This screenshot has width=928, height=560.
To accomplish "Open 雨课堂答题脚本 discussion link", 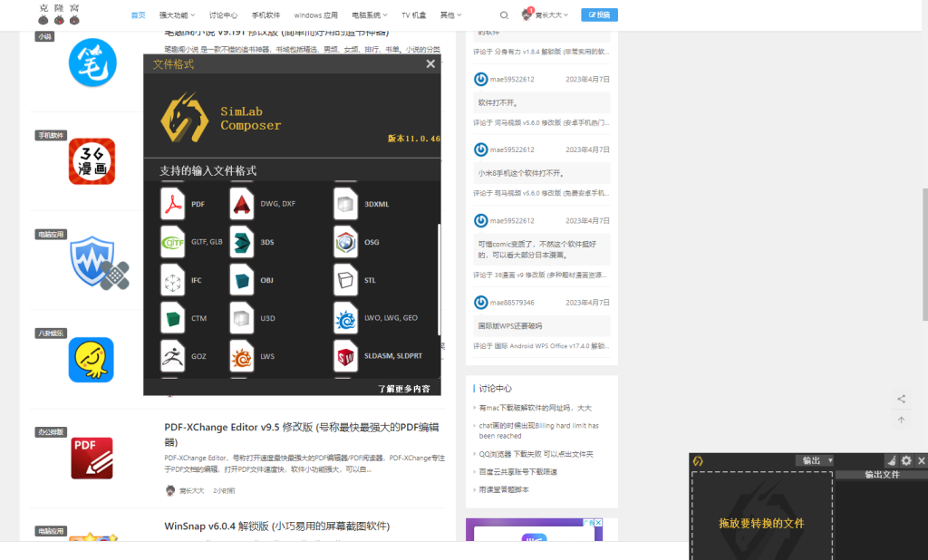I will tap(504, 489).
